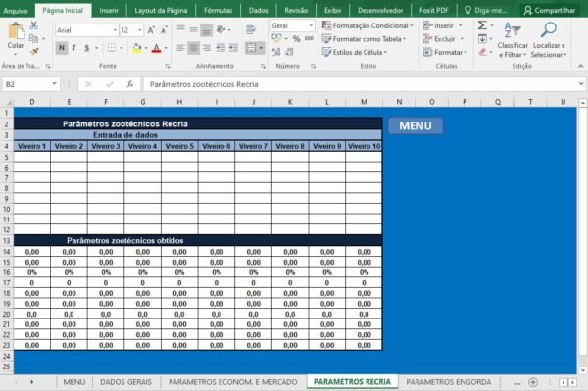Click the Wrap Text icon
588x391 pixels.
click(x=251, y=29)
